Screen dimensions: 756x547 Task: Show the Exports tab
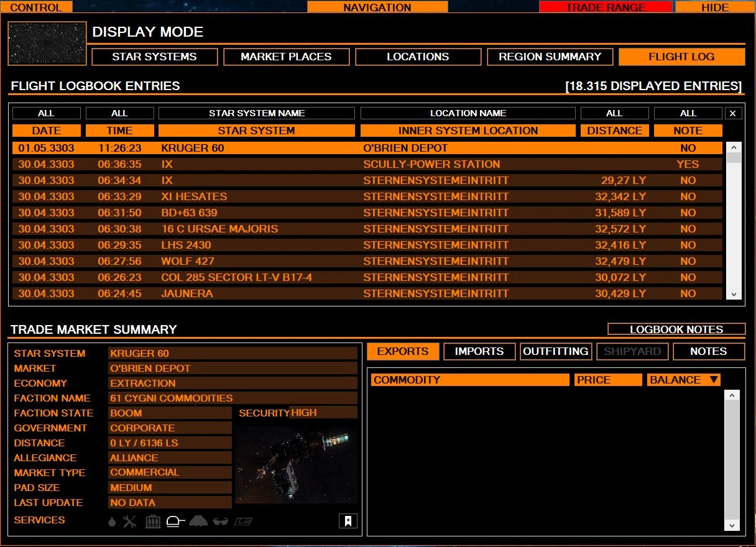pos(403,351)
